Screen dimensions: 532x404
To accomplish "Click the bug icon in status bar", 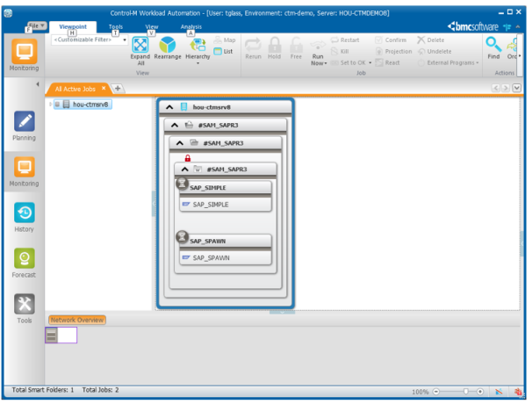I will coord(518,392).
